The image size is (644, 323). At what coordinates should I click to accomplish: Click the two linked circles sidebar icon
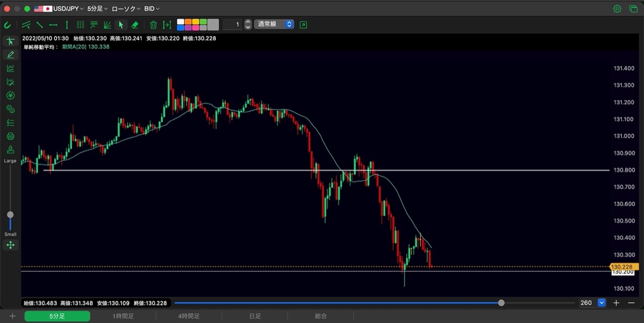click(10, 109)
